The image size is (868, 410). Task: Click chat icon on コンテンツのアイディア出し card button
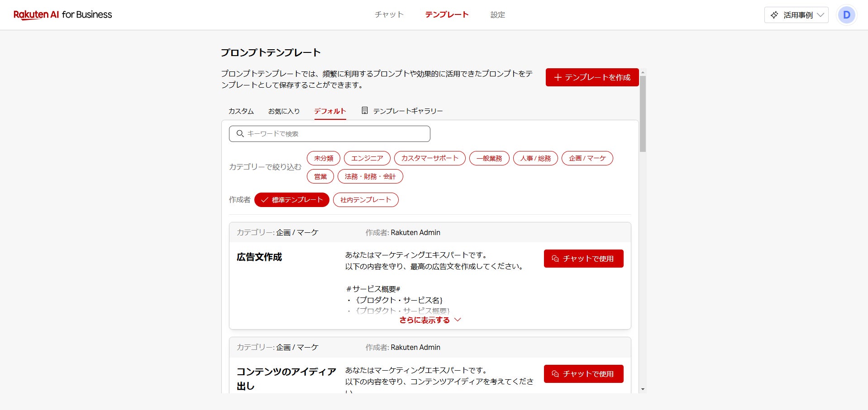555,374
